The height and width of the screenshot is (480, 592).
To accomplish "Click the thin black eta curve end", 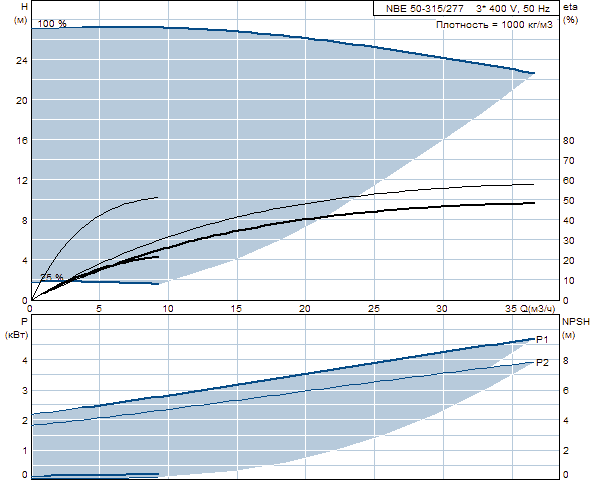I will pyautogui.click(x=533, y=184).
